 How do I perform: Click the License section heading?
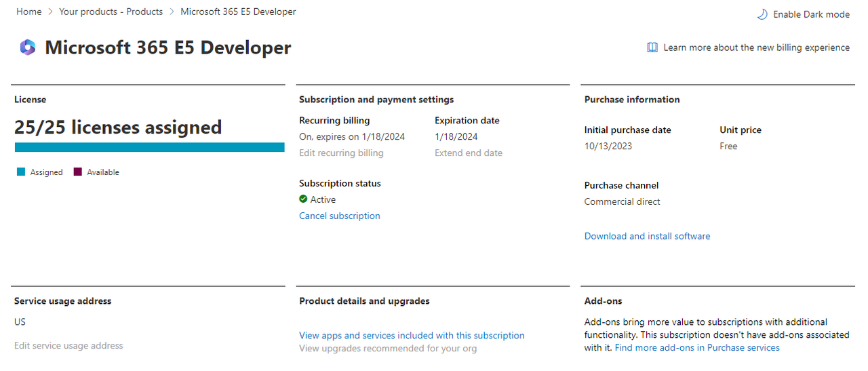point(31,100)
